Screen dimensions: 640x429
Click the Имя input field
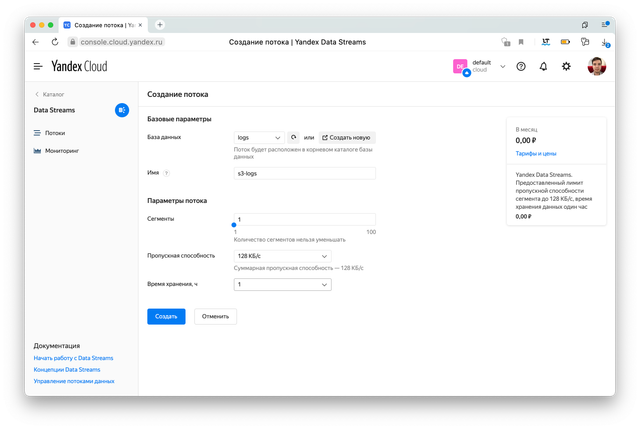tap(303, 173)
